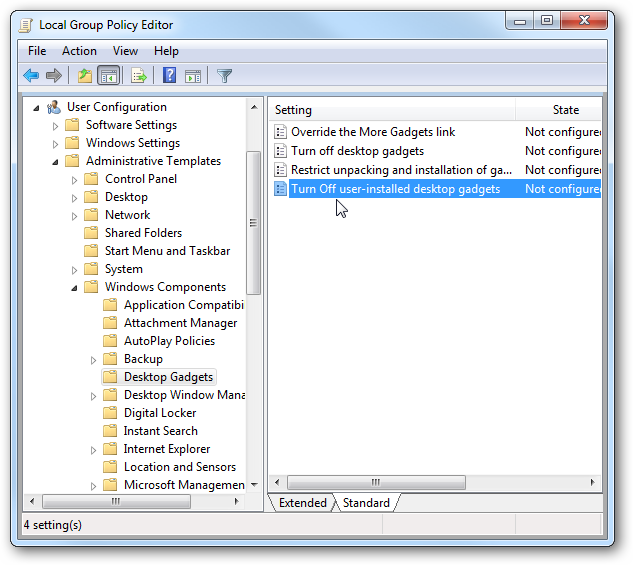633x565 pixels.
Task: Click the Export List toolbar icon
Action: click(138, 75)
